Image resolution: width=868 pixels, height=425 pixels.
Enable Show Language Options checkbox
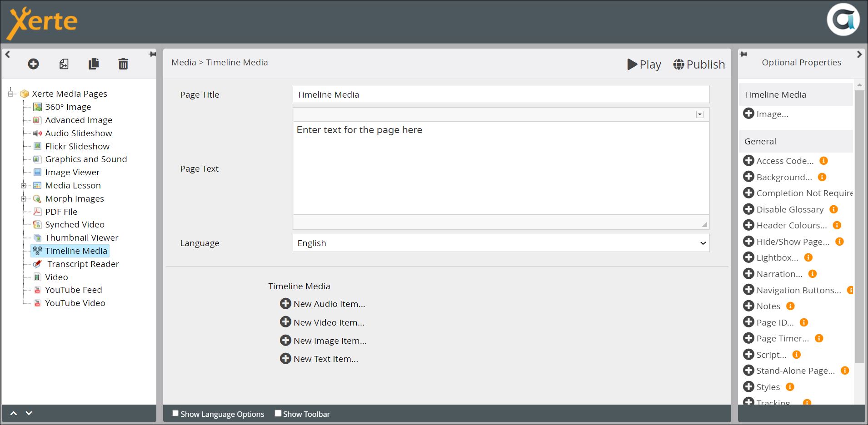175,413
